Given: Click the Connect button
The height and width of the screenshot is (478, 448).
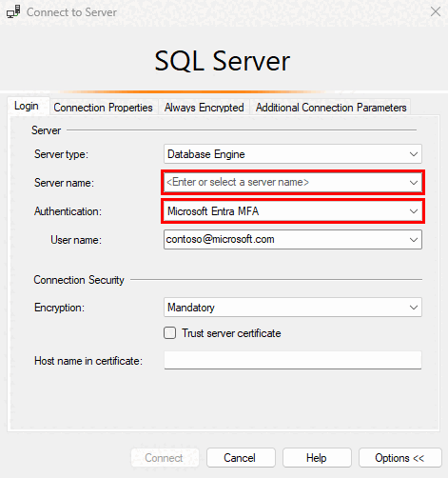Looking at the screenshot, I should pyautogui.click(x=165, y=458).
